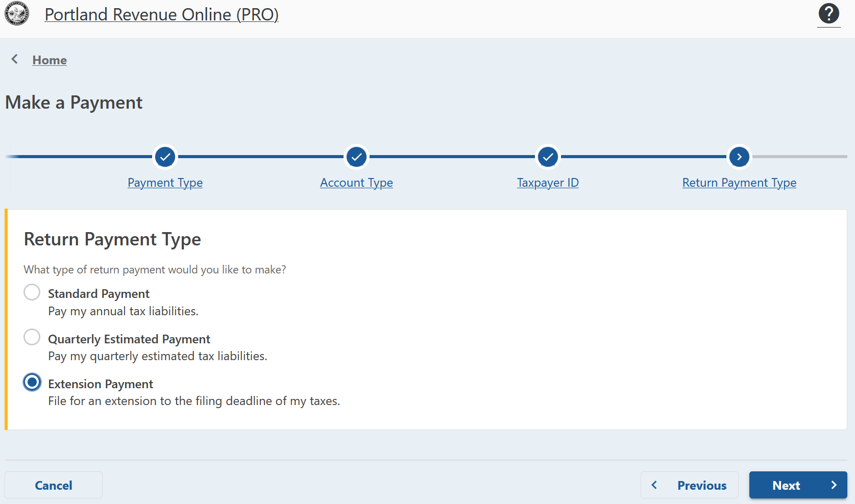Open the Portland Revenue Online title link

point(162,14)
